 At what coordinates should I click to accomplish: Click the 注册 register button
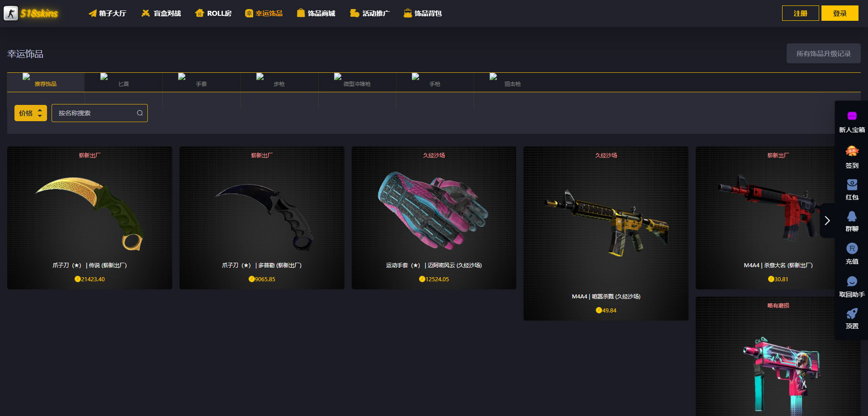pos(800,13)
